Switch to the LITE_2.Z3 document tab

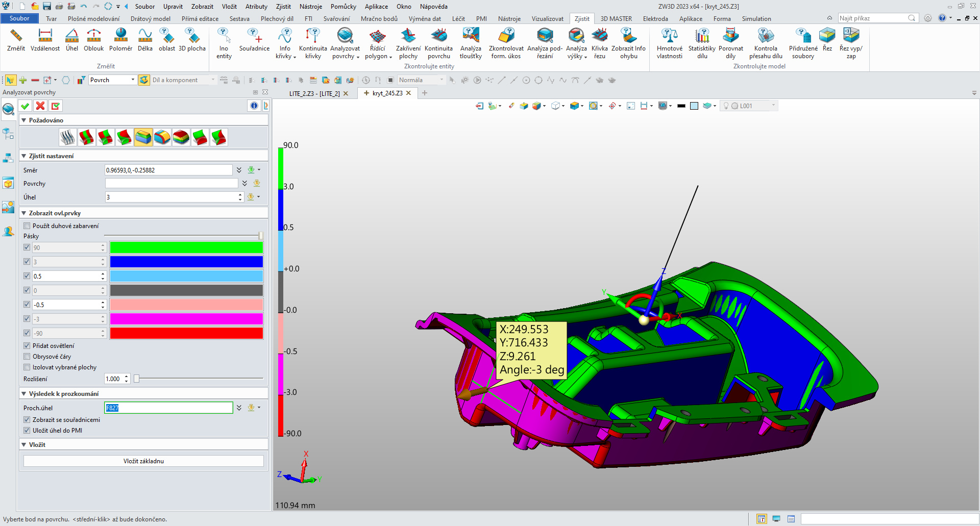tap(314, 93)
